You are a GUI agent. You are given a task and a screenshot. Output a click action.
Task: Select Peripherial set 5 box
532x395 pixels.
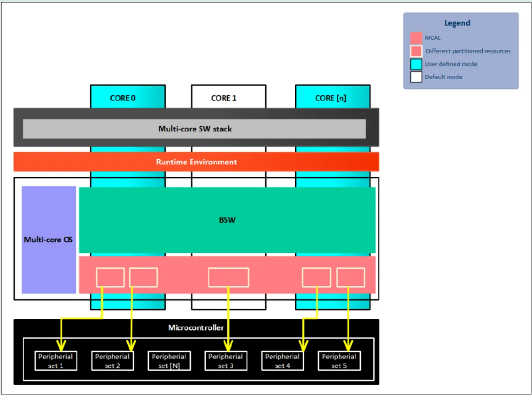339,361
